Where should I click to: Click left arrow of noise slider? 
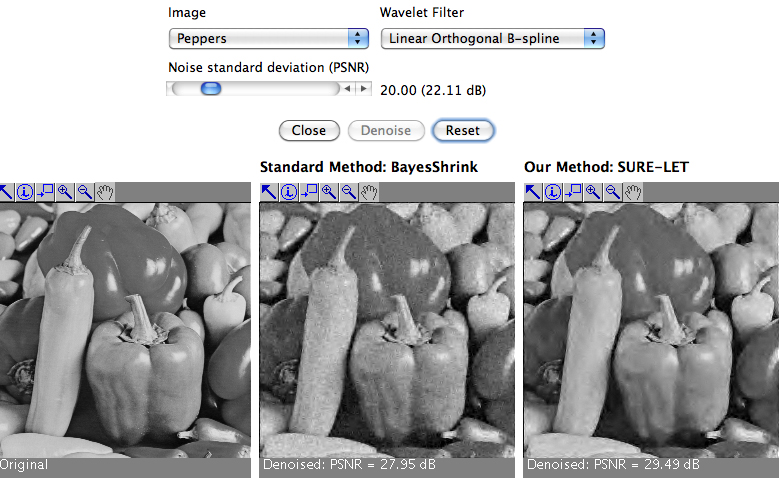click(348, 90)
